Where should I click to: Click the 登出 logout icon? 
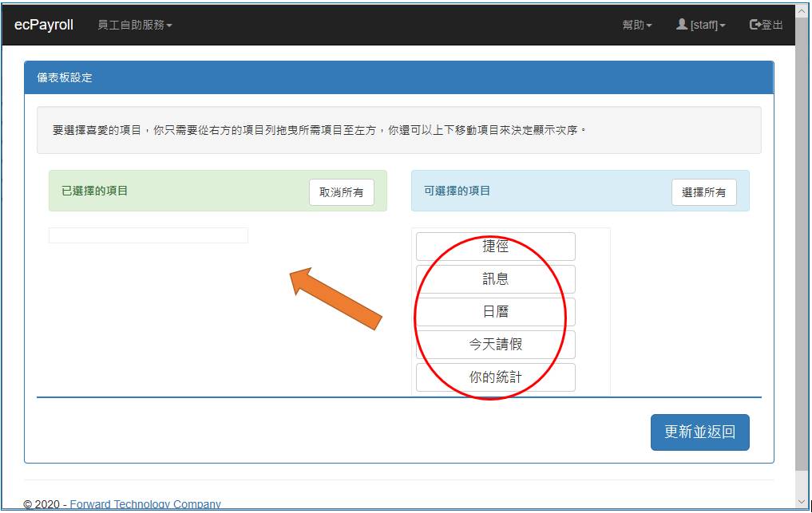pos(755,25)
